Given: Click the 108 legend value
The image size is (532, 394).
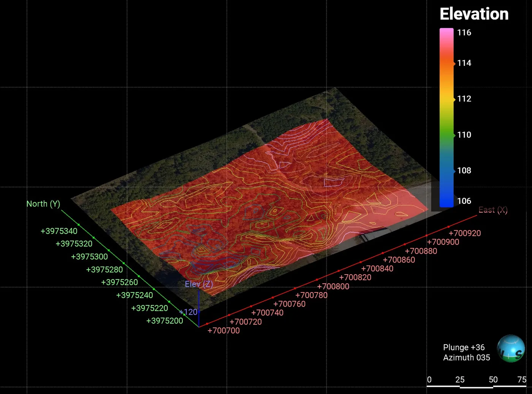Looking at the screenshot, I should point(464,171).
